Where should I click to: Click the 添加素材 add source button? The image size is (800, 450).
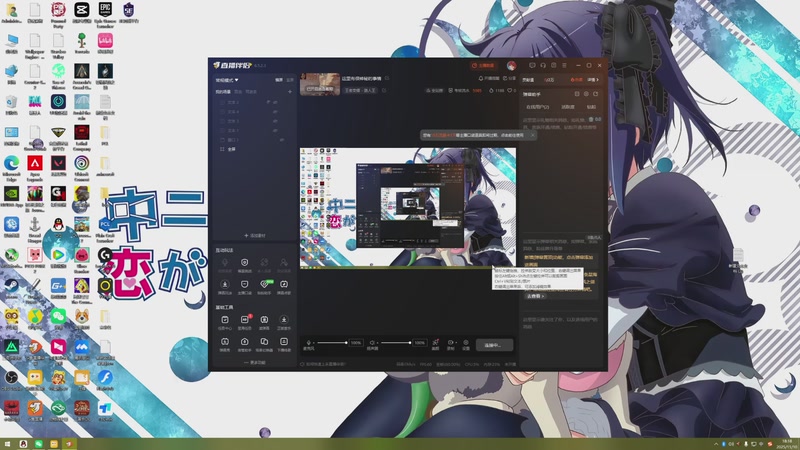[254, 236]
